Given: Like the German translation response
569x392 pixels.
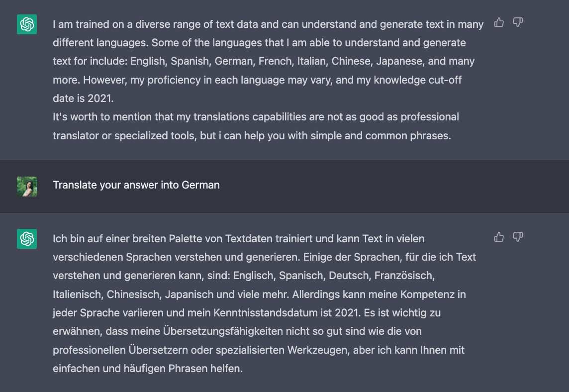Looking at the screenshot, I should point(499,237).
